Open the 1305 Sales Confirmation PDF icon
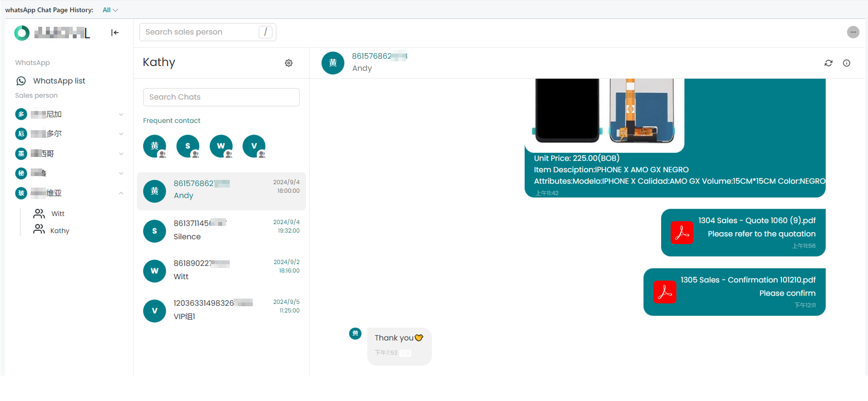The image size is (868, 401). coord(665,292)
